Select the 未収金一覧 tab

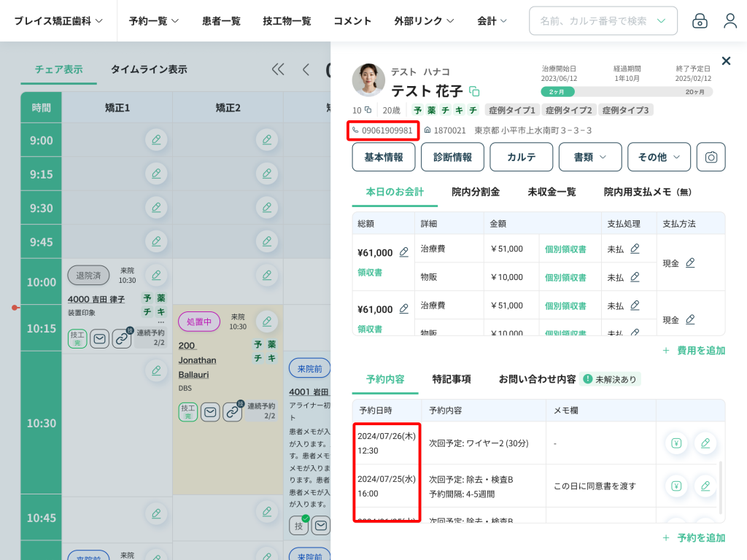[x=551, y=192]
